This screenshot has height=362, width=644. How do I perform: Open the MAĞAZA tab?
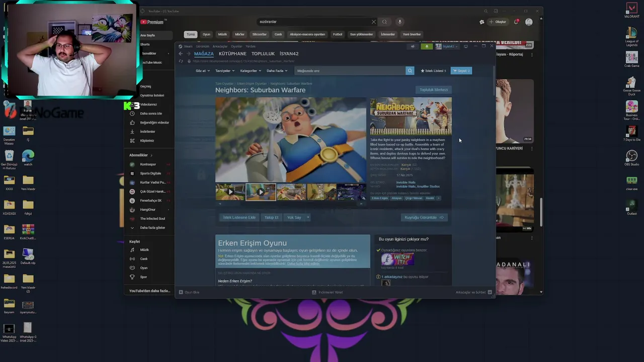[204, 53]
